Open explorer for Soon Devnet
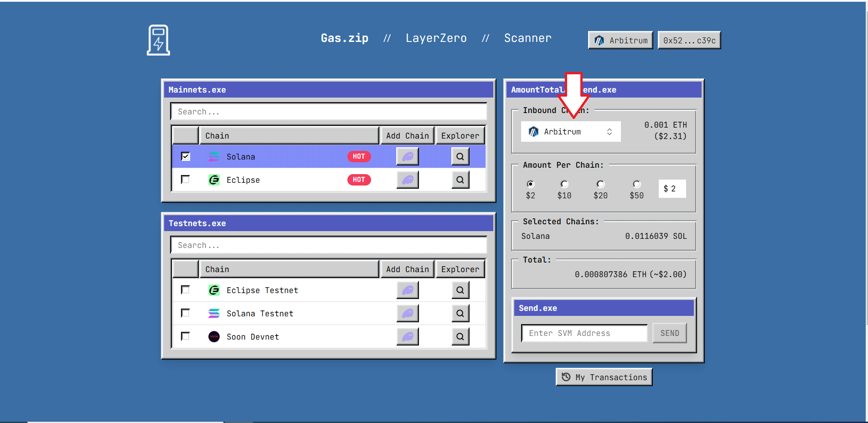868x423 pixels. coord(460,336)
